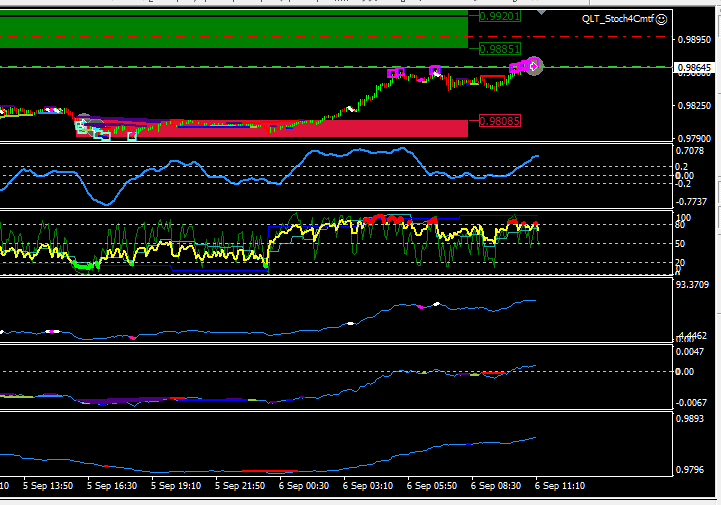721x505 pixels.
Task: Click the 93.3709 indicator scale value
Action: 692,285
